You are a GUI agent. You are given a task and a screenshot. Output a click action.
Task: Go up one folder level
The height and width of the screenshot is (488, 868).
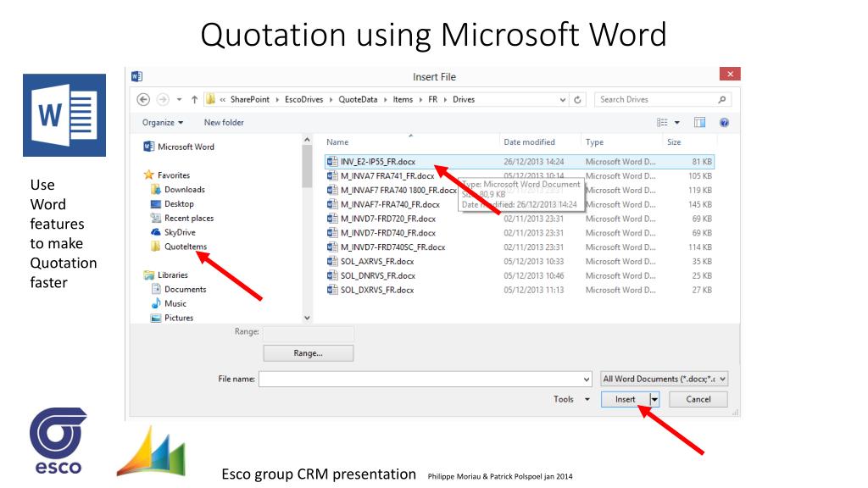pyautogui.click(x=194, y=100)
